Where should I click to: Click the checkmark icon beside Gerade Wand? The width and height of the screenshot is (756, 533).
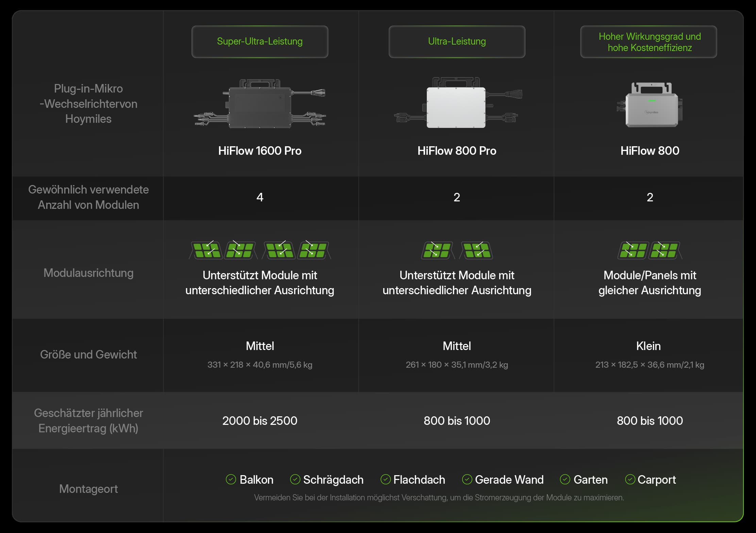(467, 479)
